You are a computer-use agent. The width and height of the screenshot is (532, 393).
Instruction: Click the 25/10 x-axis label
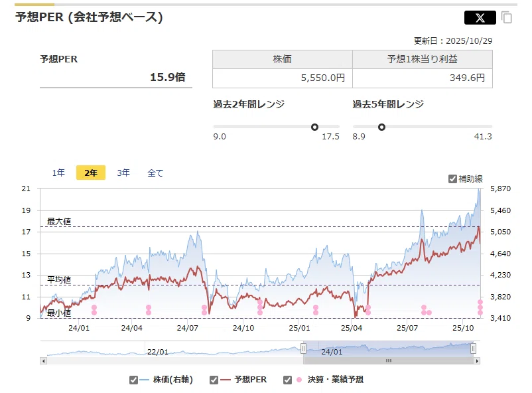463,328
